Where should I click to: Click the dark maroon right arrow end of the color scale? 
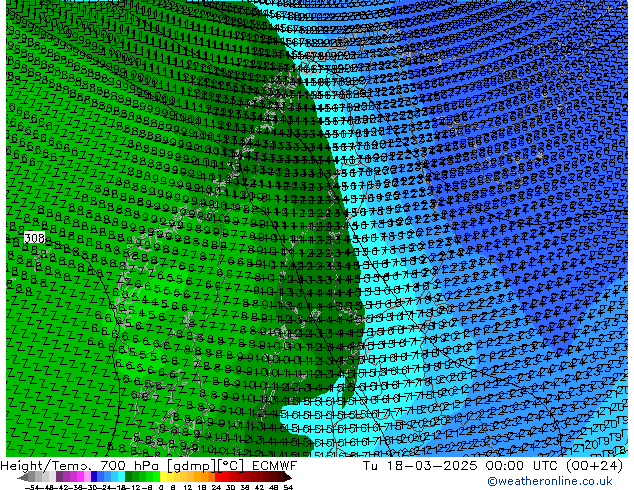pos(288,477)
